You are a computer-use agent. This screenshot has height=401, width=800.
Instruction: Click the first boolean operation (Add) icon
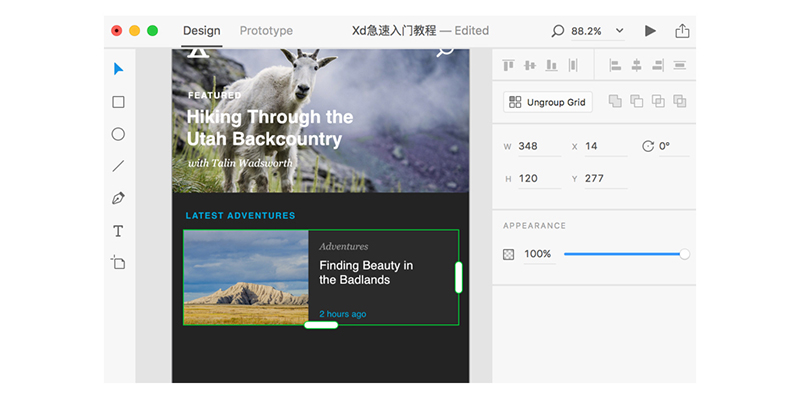[x=615, y=101]
